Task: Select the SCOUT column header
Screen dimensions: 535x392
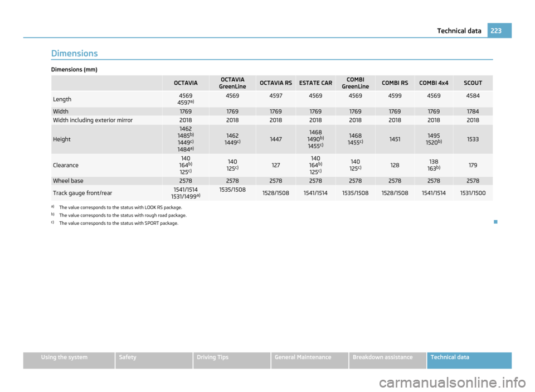Action: 473,83
